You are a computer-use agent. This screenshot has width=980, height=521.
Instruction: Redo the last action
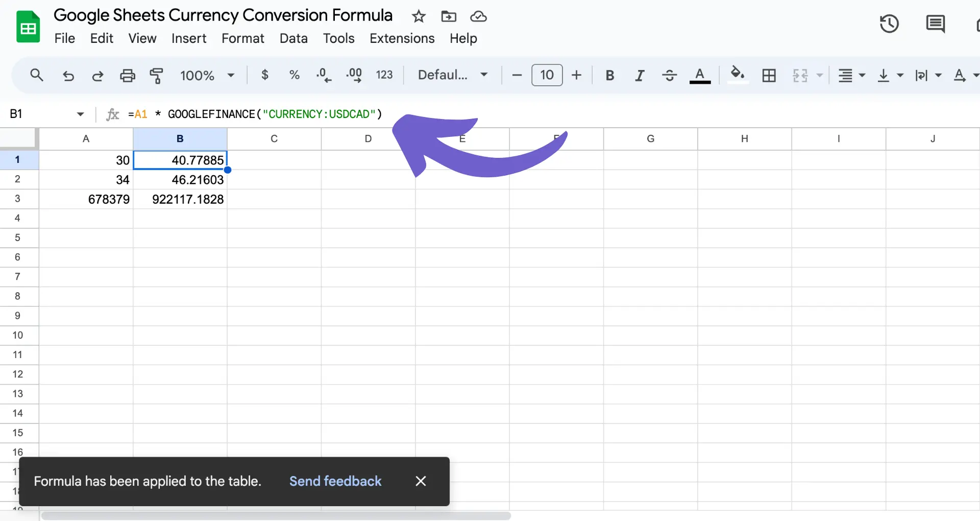click(97, 76)
